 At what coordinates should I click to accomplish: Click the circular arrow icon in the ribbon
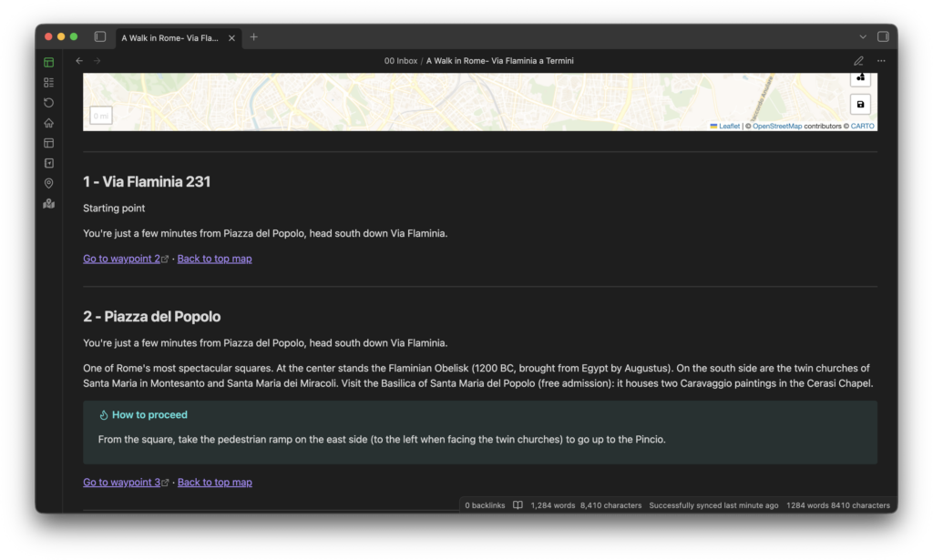(x=48, y=103)
